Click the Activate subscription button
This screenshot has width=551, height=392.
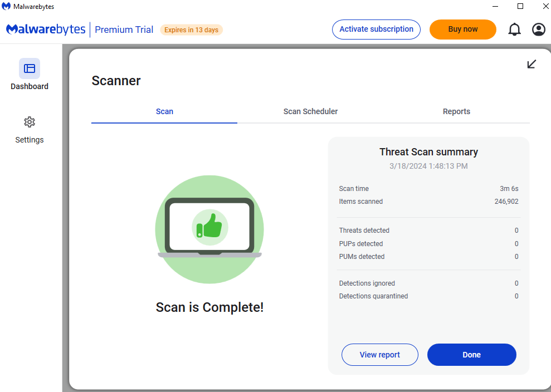[376, 30]
